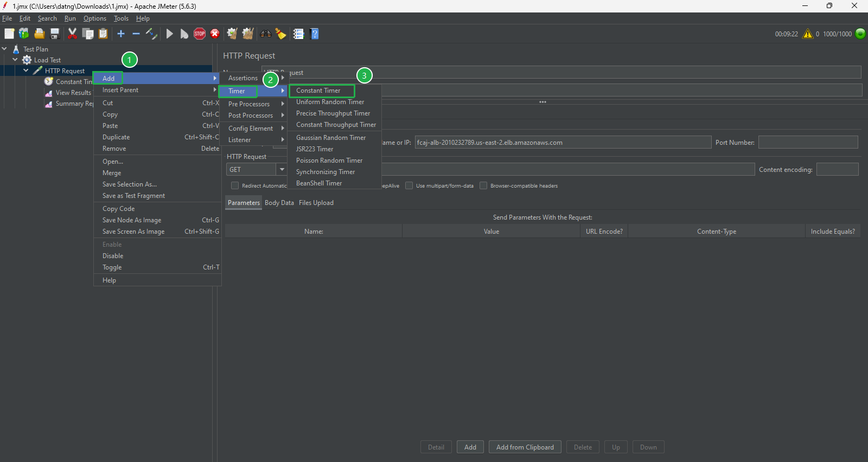Click the Cut scissors icon
The width and height of the screenshot is (868, 462).
pos(72,34)
